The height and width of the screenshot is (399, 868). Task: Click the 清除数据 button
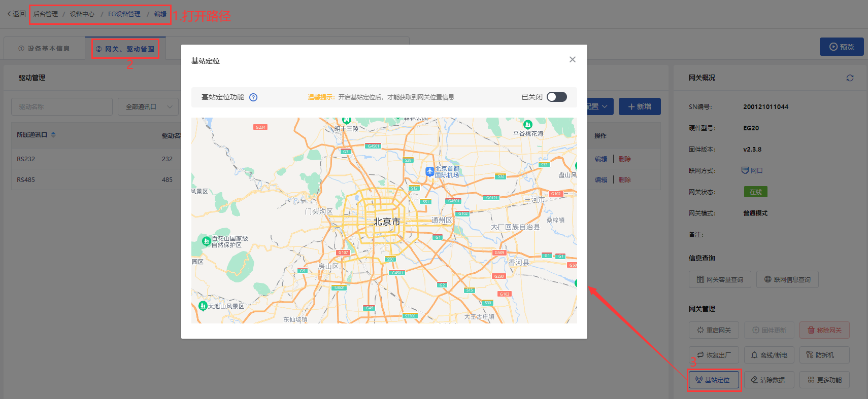point(769,380)
